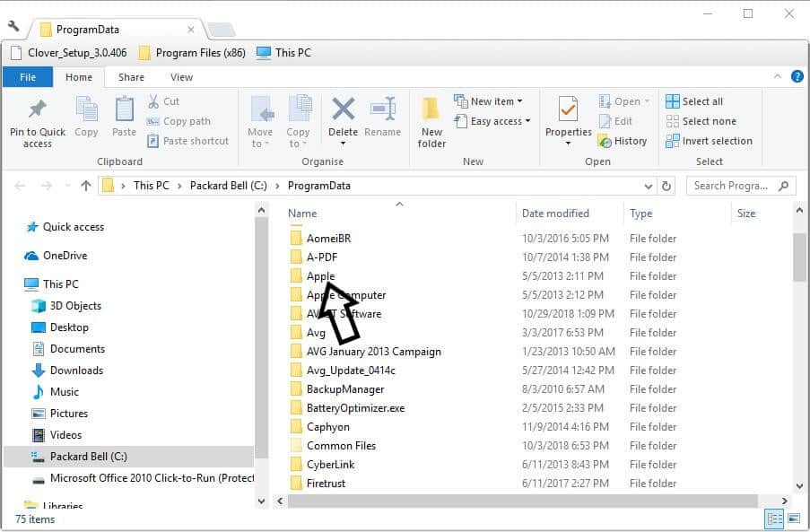Click the Delete red X icon
Viewport: 810px width, 532px height.
[343, 109]
